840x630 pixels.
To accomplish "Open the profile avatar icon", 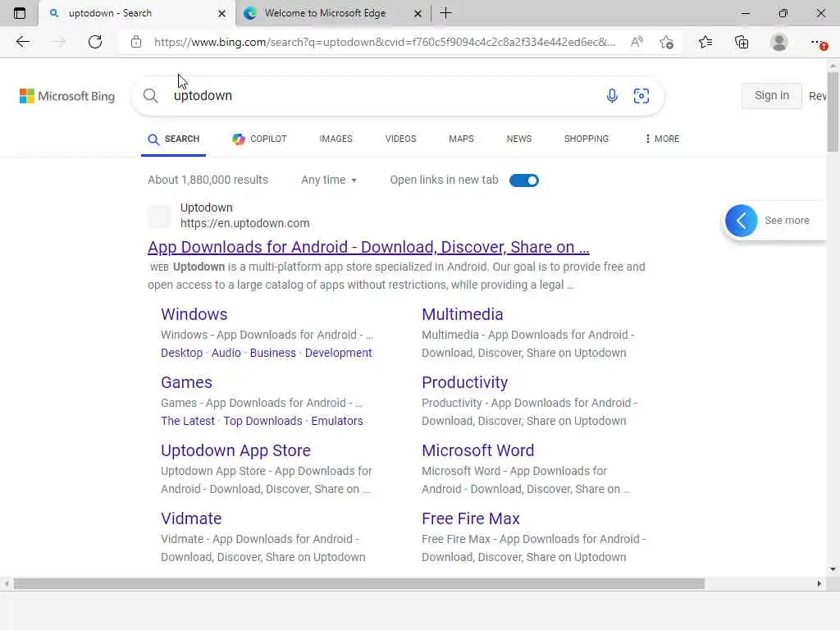I will 779,42.
